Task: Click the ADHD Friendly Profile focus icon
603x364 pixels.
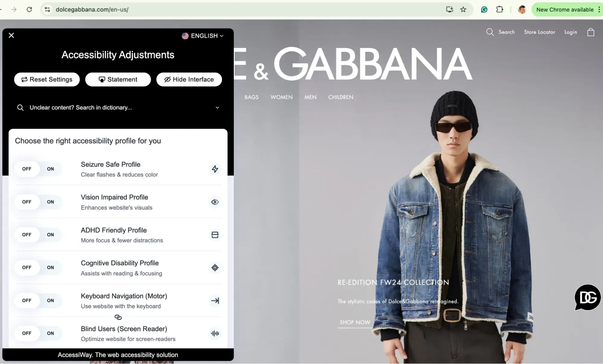Action: point(214,234)
